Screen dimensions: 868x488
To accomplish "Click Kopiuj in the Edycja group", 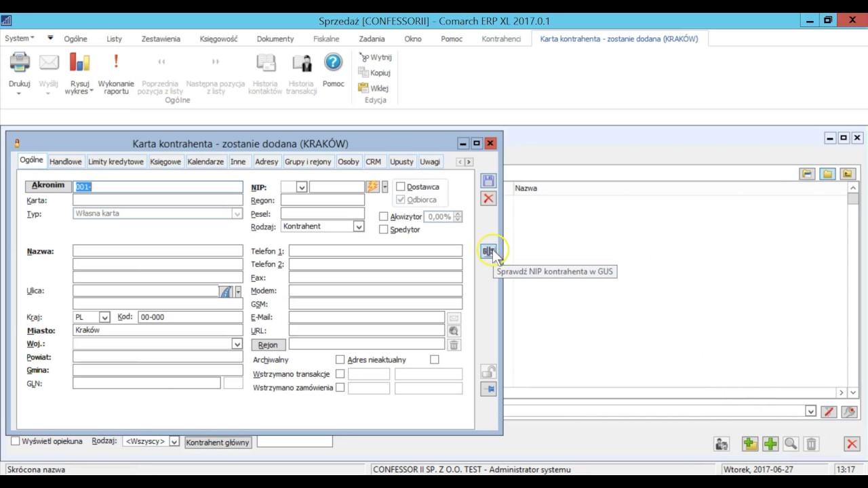I will click(x=374, y=73).
